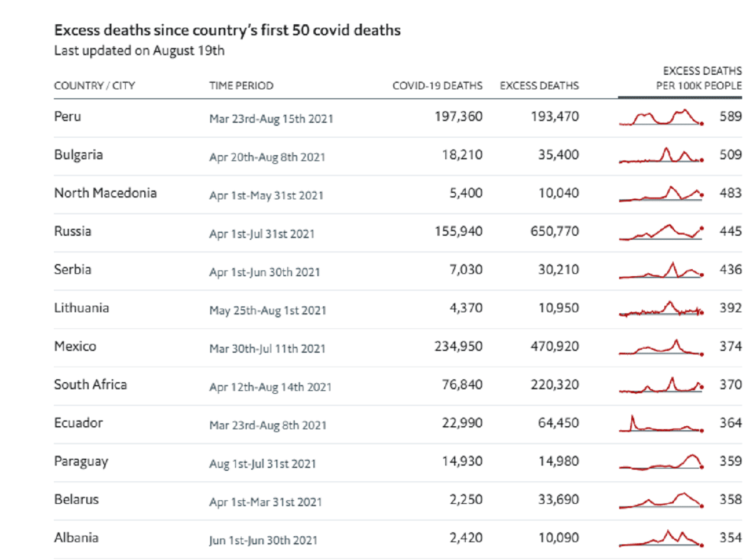Select the Belarus row label

click(76, 499)
